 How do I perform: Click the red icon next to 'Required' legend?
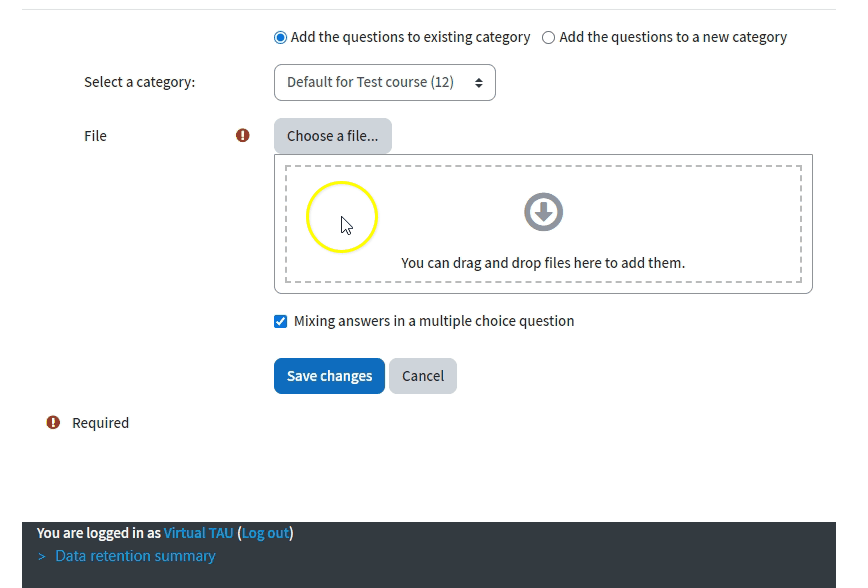(x=54, y=423)
